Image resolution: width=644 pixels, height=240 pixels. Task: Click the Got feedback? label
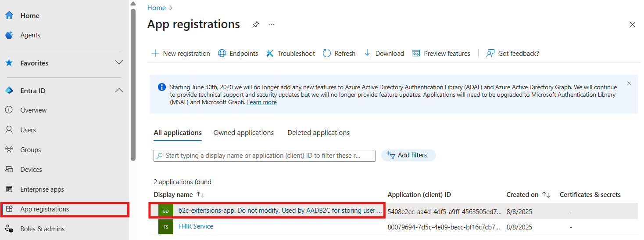pyautogui.click(x=519, y=54)
